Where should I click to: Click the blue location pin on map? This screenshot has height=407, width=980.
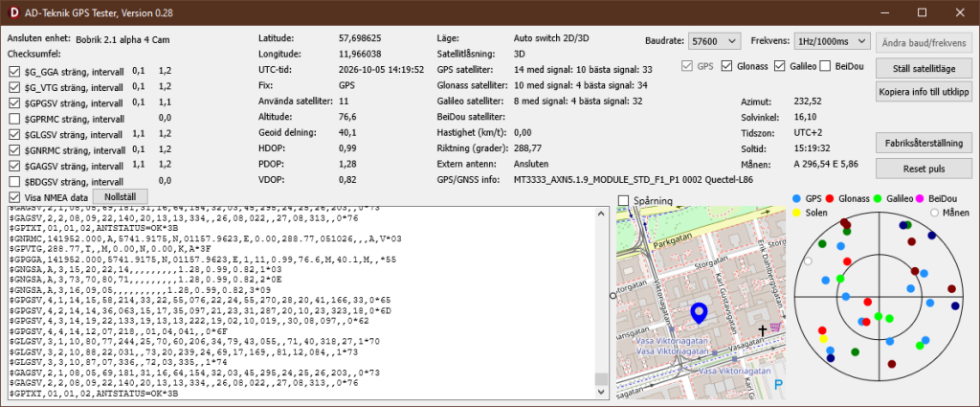[x=698, y=312]
